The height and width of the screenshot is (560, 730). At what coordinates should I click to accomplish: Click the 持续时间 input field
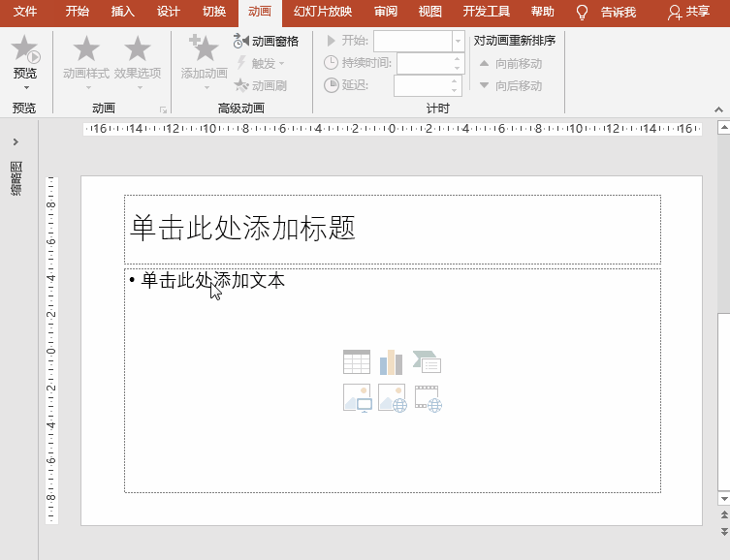tap(424, 63)
